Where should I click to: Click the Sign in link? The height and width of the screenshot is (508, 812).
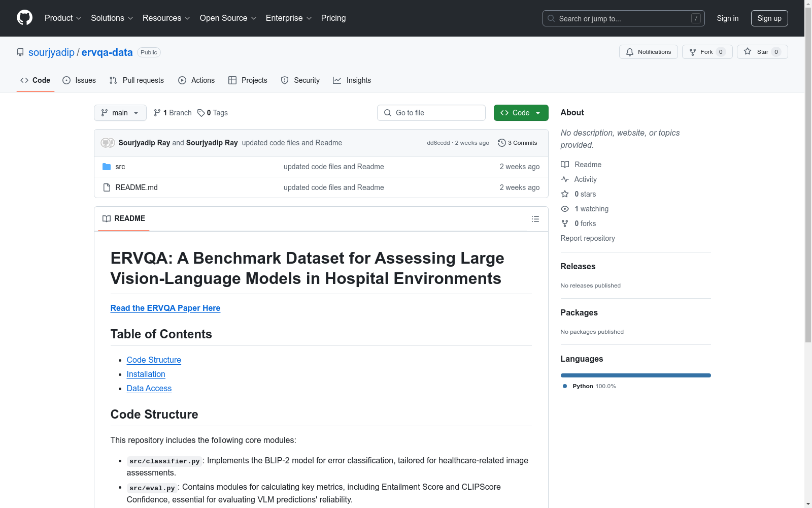coord(728,18)
